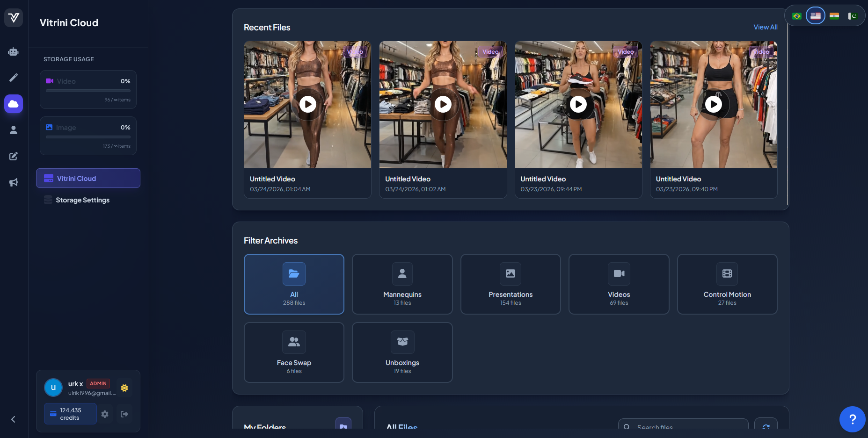Select the pencil edit sidebar icon
This screenshot has width=868, height=438.
14,78
